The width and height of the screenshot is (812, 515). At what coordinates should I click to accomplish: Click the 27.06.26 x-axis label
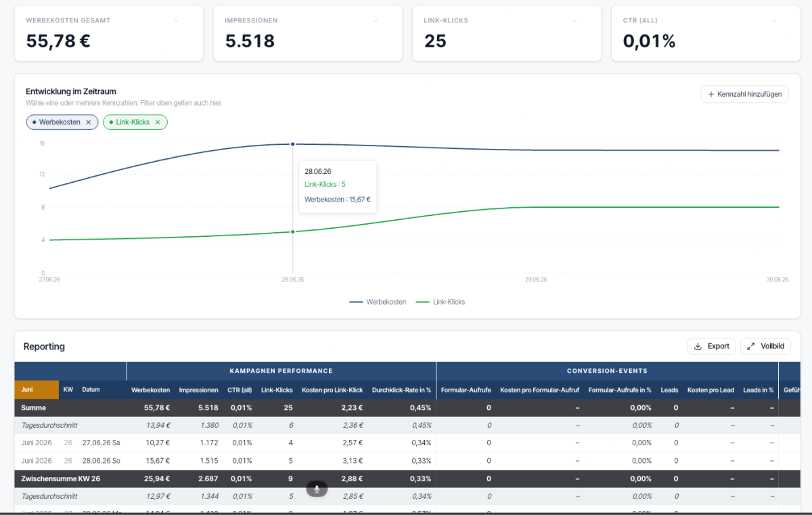point(50,278)
